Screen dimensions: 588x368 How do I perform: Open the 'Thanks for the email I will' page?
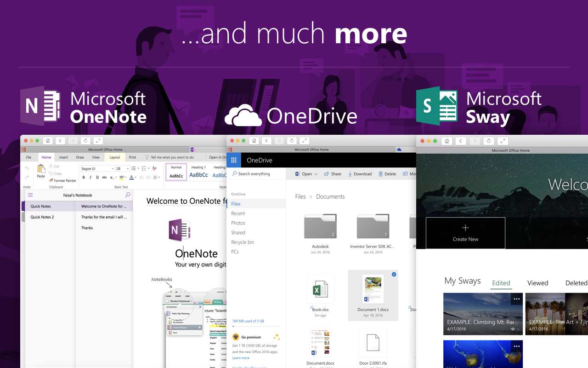coord(103,217)
